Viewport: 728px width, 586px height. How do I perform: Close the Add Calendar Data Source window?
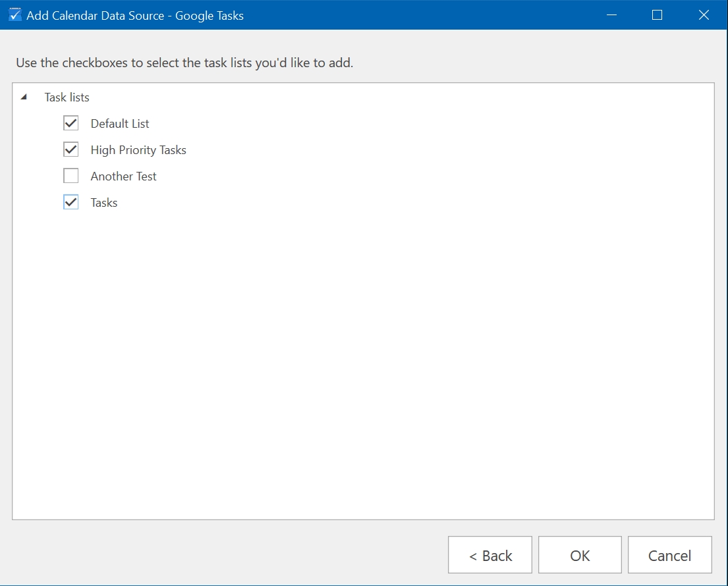704,15
